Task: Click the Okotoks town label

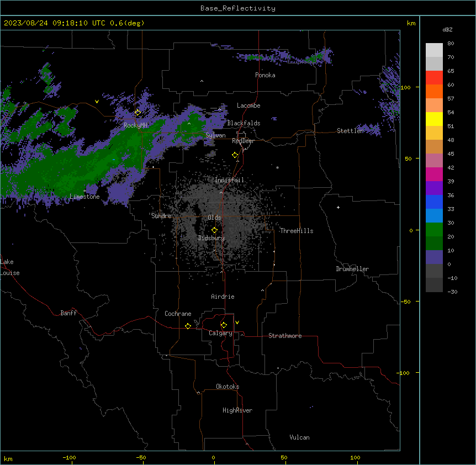Action: [228, 387]
